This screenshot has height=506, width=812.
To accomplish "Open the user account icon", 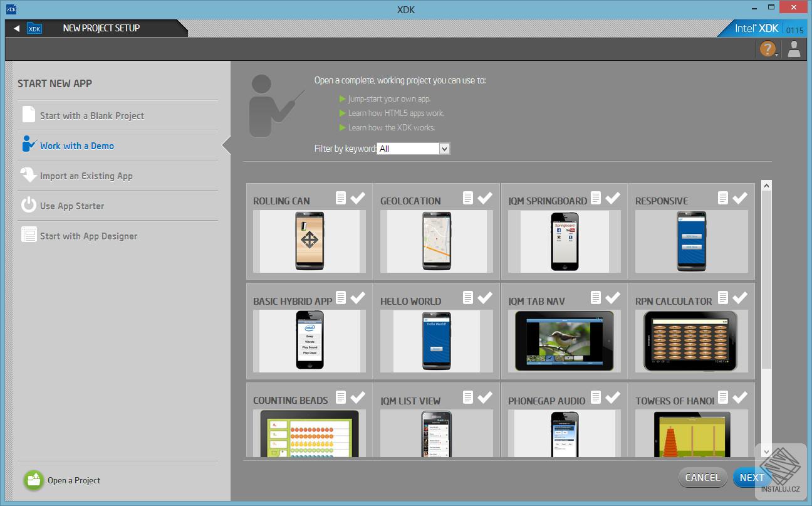I will 794,49.
